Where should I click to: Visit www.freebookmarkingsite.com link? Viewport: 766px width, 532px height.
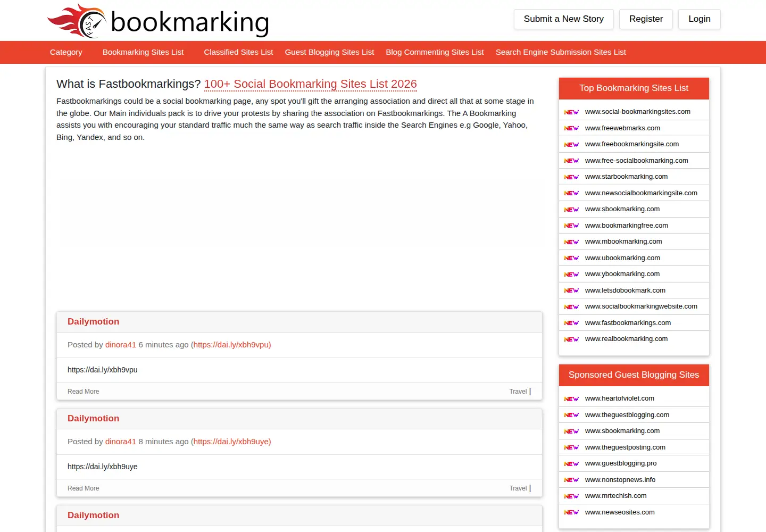[x=632, y=144]
